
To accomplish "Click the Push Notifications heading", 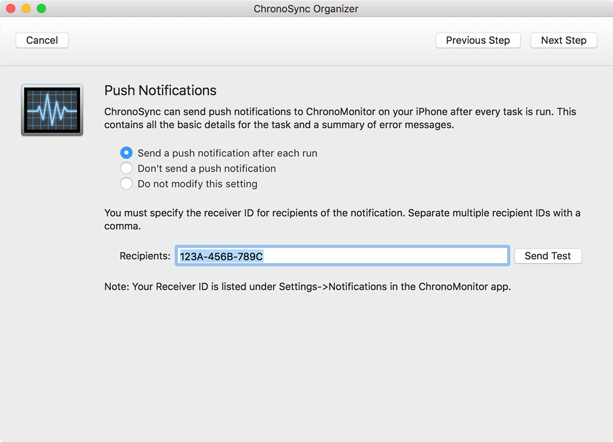I will pos(160,90).
